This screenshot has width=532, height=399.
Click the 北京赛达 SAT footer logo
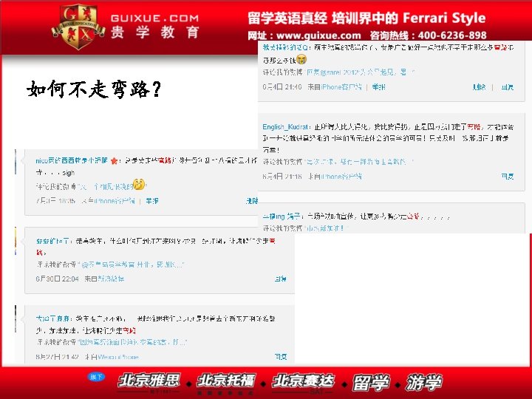pyautogui.click(x=303, y=381)
